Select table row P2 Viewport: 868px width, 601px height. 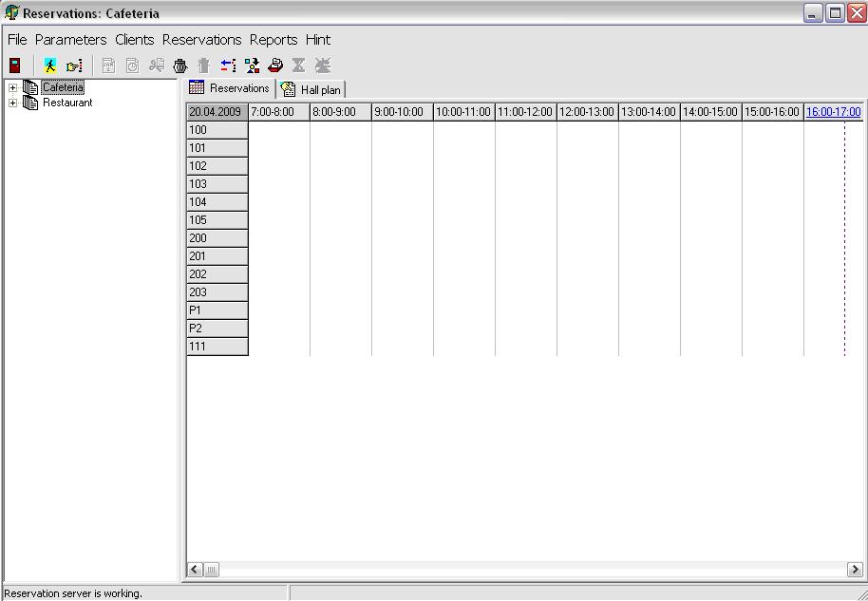217,329
